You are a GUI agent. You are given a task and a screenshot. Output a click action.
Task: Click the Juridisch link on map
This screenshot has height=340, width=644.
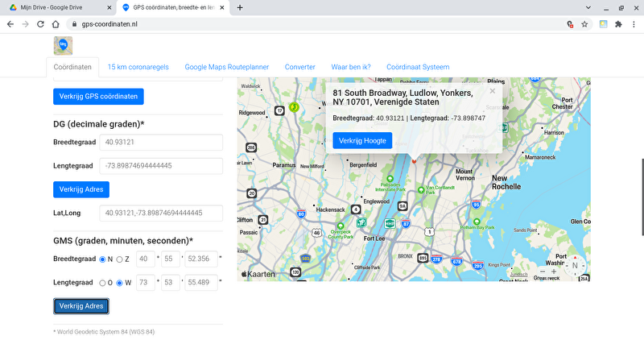tap(518, 274)
